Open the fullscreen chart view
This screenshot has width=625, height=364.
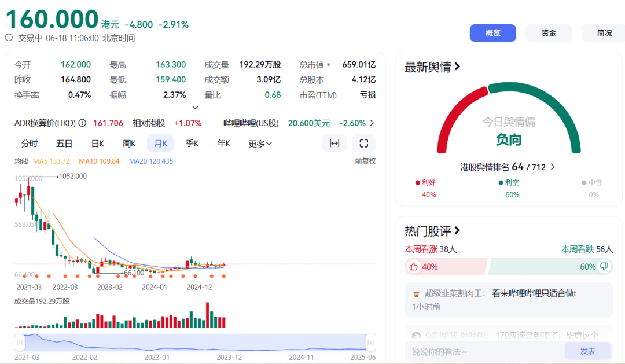[364, 144]
